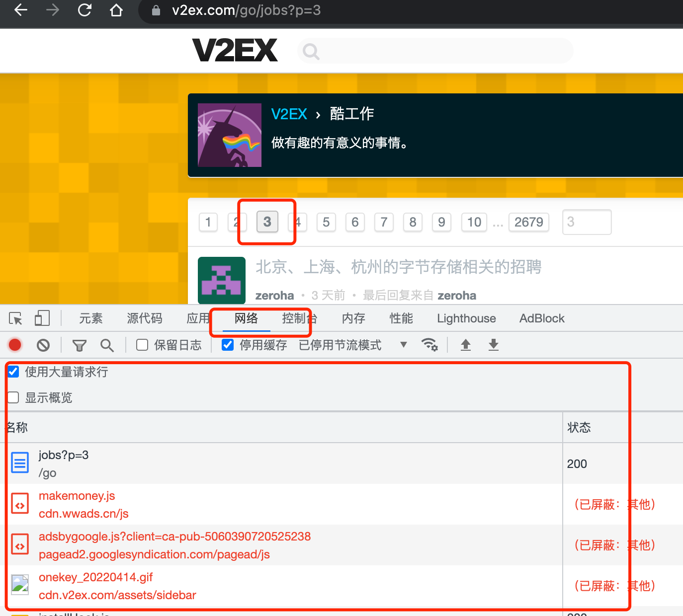Viewport: 683px width, 616px height.
Task: Open the 性能 tab
Action: click(x=401, y=318)
